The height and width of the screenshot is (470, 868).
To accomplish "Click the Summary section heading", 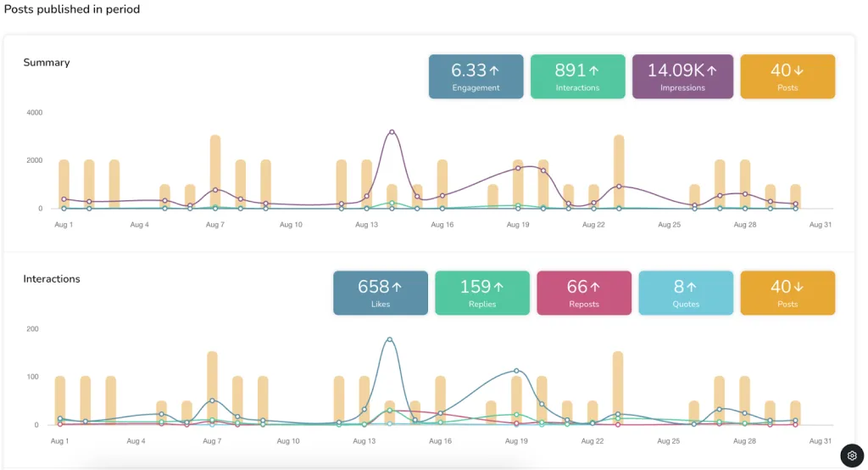I will coord(47,63).
